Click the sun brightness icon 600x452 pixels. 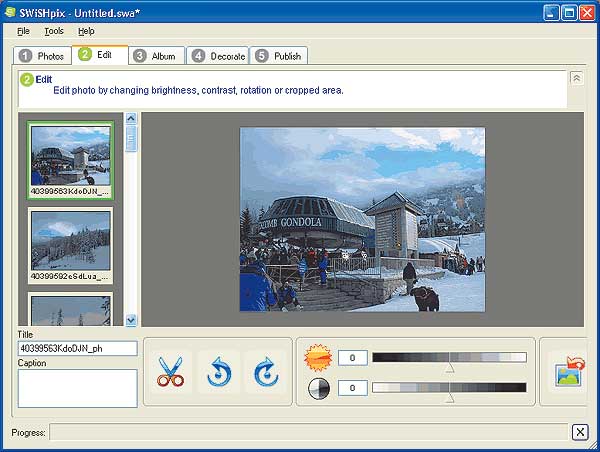(317, 356)
